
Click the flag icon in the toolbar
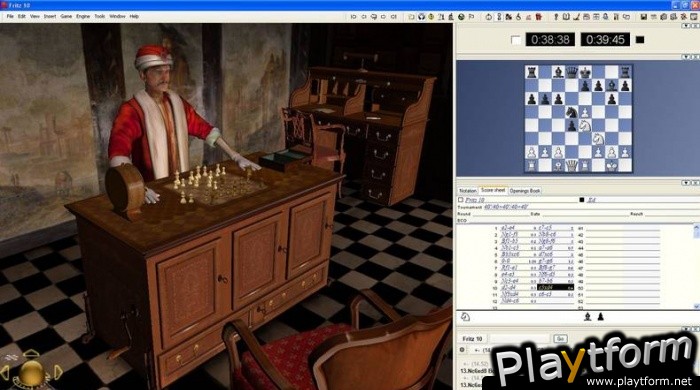(471, 17)
